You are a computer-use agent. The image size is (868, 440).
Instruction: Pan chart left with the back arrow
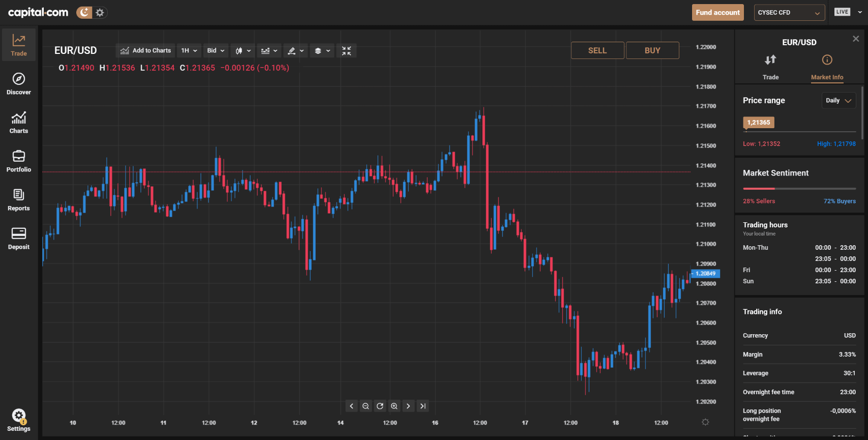tap(351, 406)
